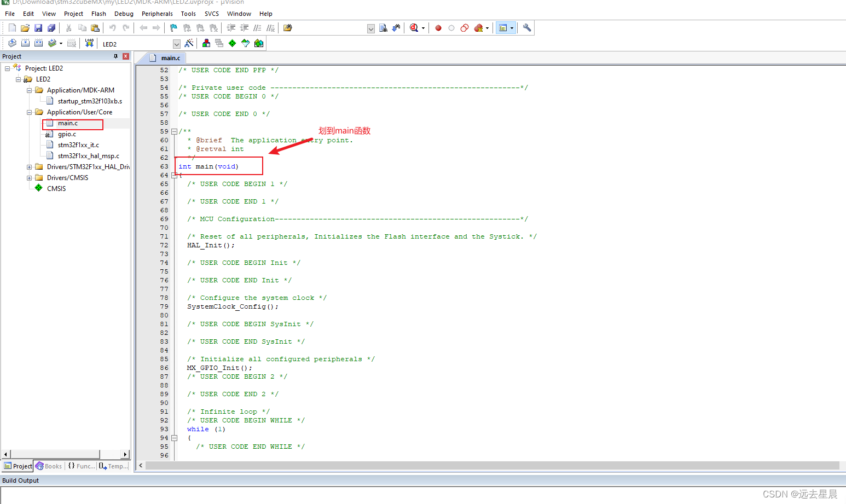Click the Translate current file icon
The image size is (846, 504).
pyautogui.click(x=12, y=43)
